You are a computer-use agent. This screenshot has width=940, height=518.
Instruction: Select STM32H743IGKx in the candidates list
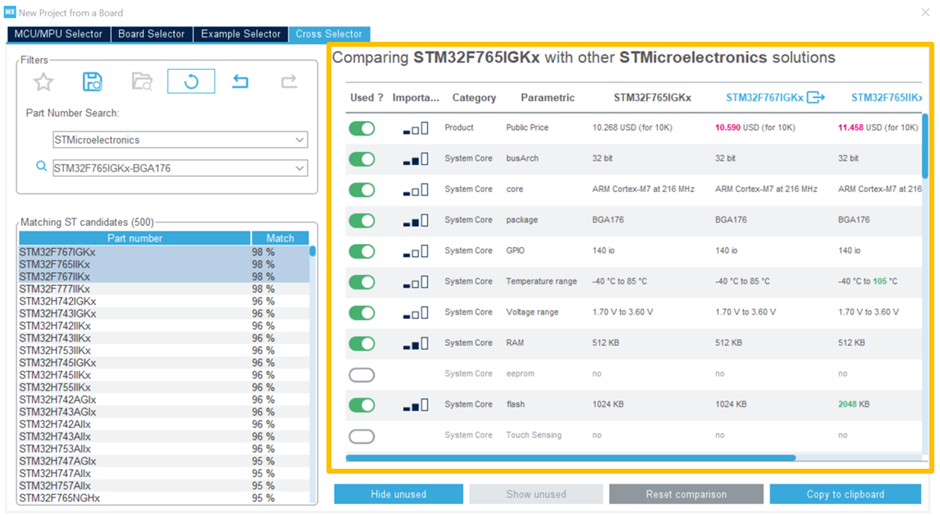[58, 314]
